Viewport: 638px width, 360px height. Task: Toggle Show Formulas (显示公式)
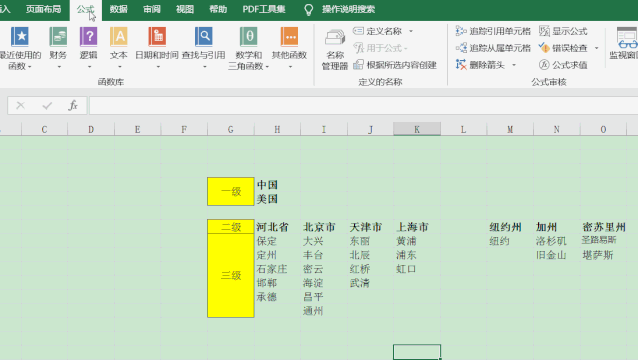click(x=563, y=31)
